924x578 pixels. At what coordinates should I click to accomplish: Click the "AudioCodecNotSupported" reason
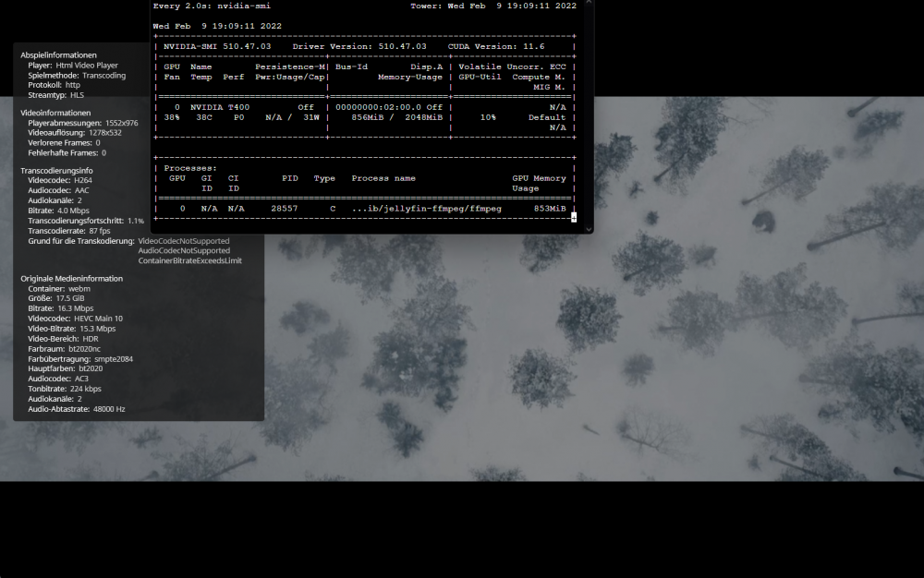tap(184, 250)
